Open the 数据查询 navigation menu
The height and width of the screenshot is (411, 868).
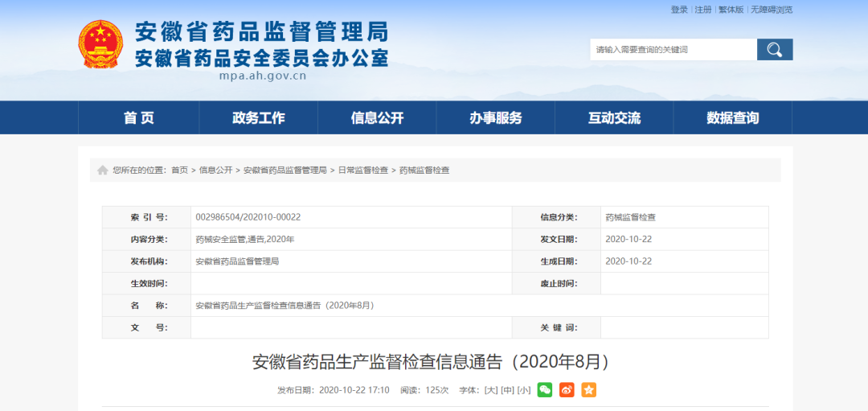point(732,118)
